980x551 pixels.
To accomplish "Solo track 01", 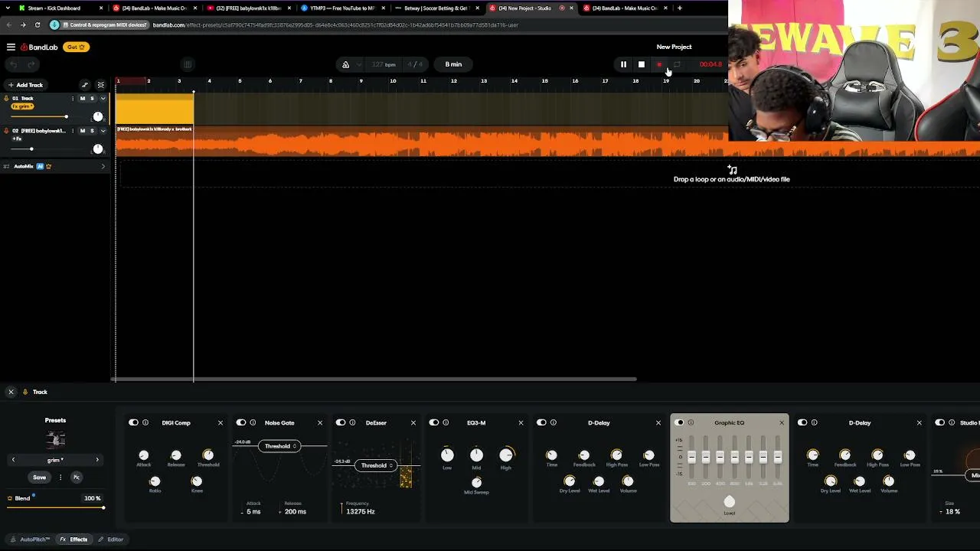I will 92,99.
